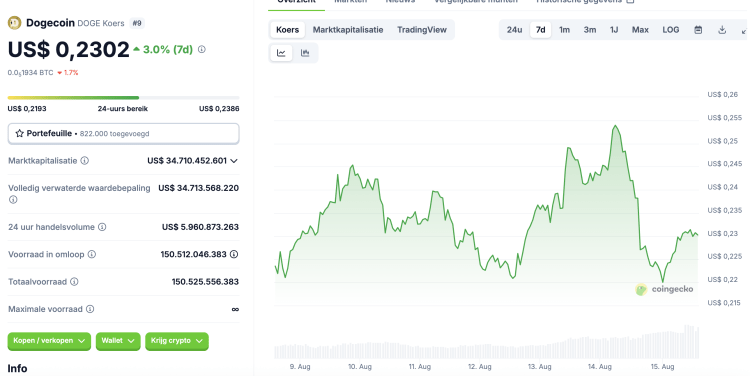The width and height of the screenshot is (750, 376).
Task: Toggle LOG scale on chart
Action: point(671,30)
